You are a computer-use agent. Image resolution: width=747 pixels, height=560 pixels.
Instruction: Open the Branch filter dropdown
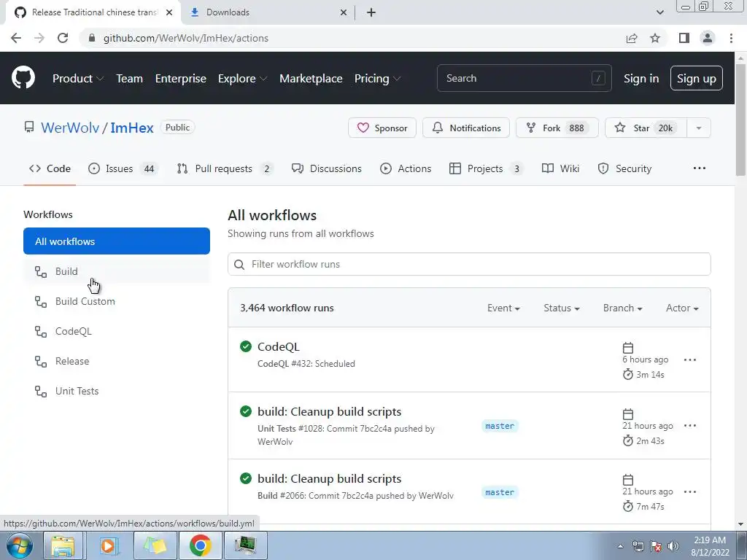click(x=623, y=308)
